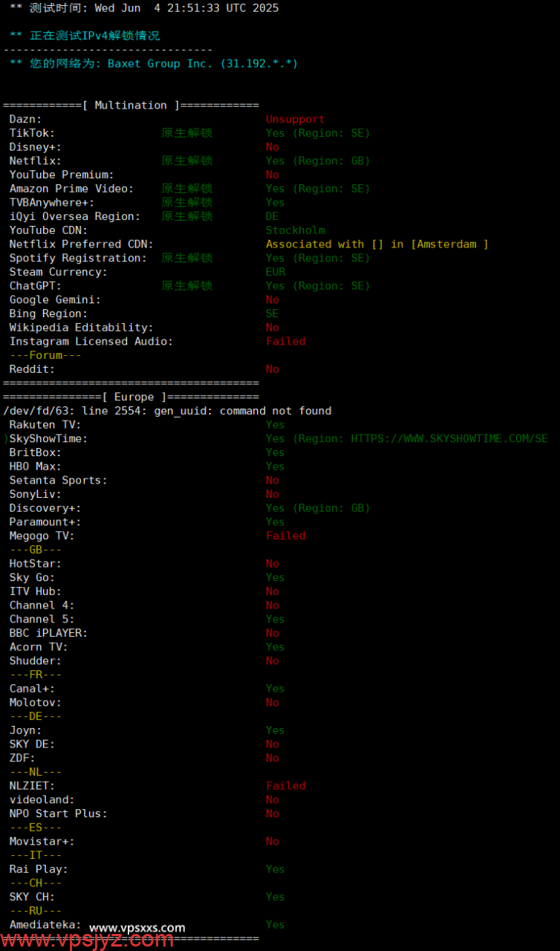Select the 'Europe' section header

(134, 397)
